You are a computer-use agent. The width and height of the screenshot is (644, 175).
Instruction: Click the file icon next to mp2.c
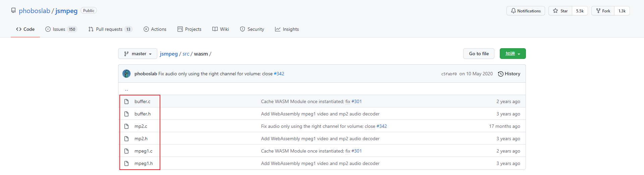(x=126, y=126)
